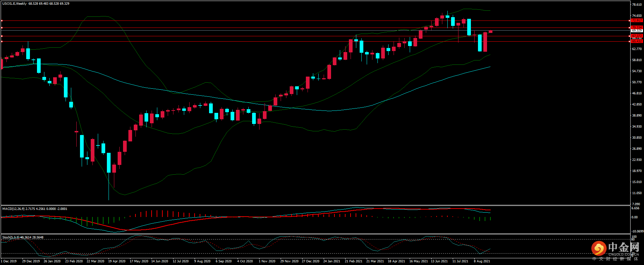Viewport: 644px width, 265px height.
Task: Click the 22 Mar 2020 date marker
Action: [95, 261]
